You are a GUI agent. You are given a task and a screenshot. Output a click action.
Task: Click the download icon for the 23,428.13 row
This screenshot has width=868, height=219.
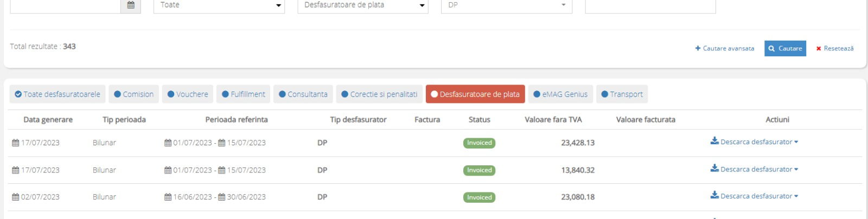pos(714,141)
